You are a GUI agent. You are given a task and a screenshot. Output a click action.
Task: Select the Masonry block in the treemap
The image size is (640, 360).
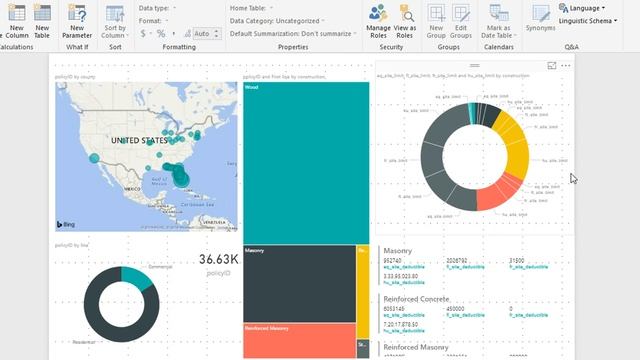(300, 284)
